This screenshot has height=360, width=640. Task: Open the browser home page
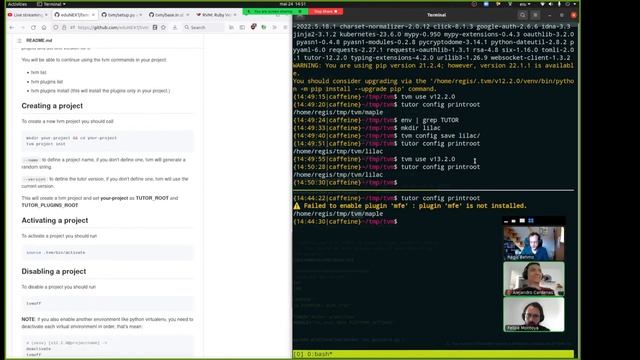coord(44,27)
